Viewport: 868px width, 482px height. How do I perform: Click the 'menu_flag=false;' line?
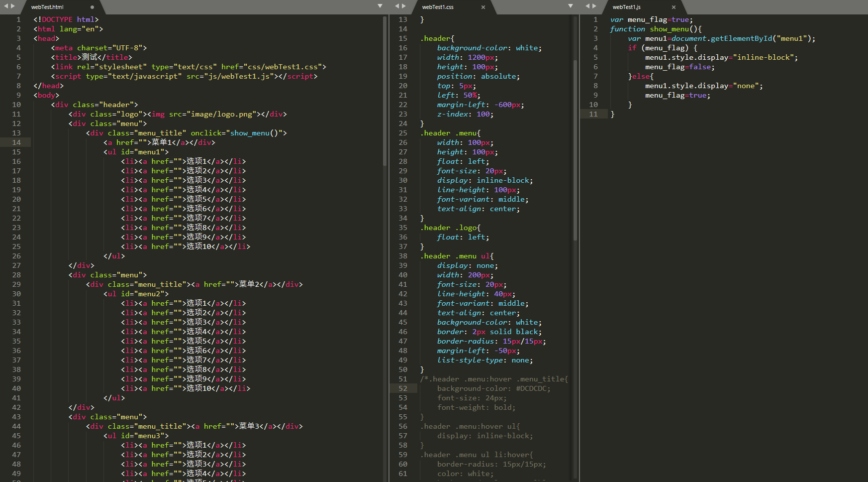coord(680,67)
